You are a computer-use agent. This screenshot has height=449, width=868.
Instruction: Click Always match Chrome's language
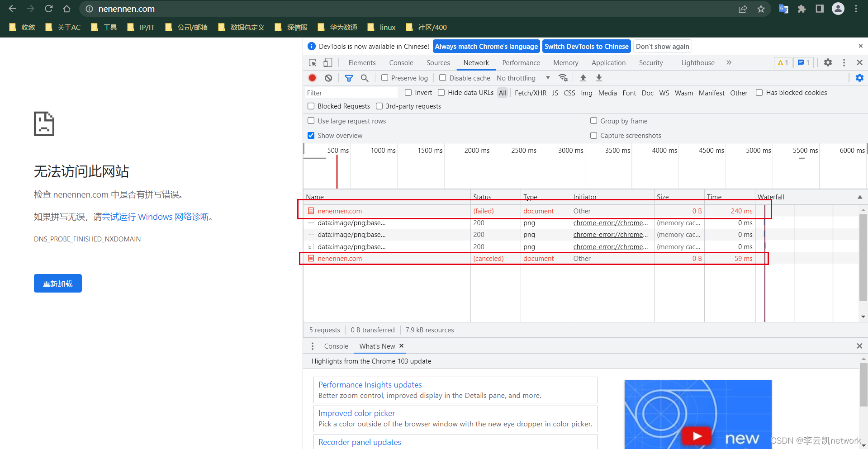tap(486, 46)
